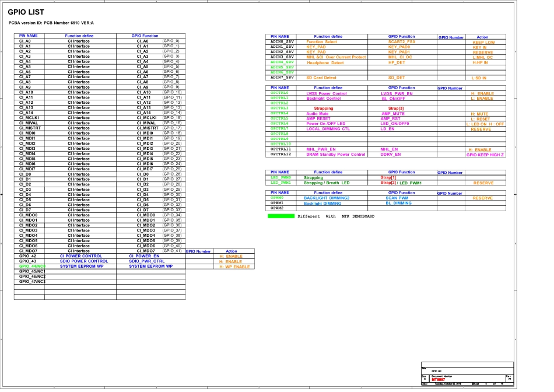
Task: Select the CI_MDO7 pin name cell
Action: pos(28,251)
